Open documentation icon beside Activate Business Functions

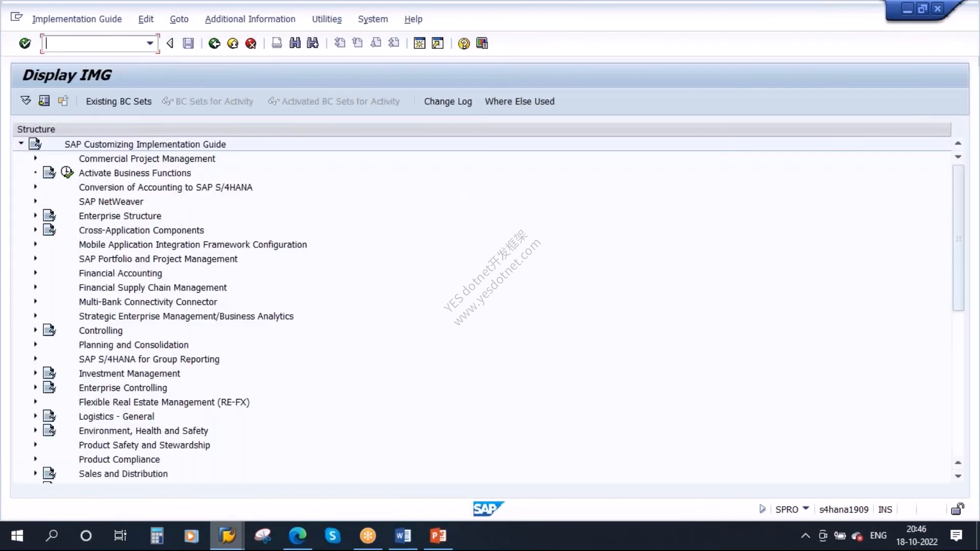click(x=49, y=172)
